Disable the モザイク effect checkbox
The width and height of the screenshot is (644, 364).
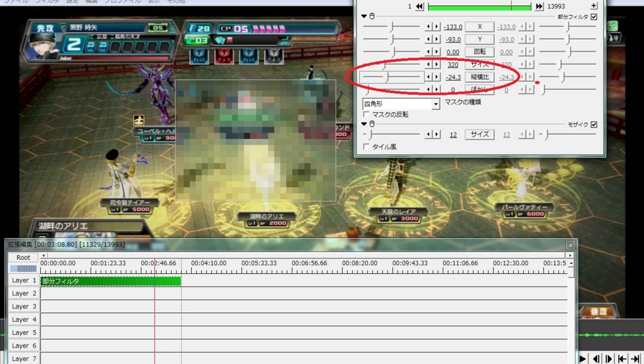click(594, 125)
